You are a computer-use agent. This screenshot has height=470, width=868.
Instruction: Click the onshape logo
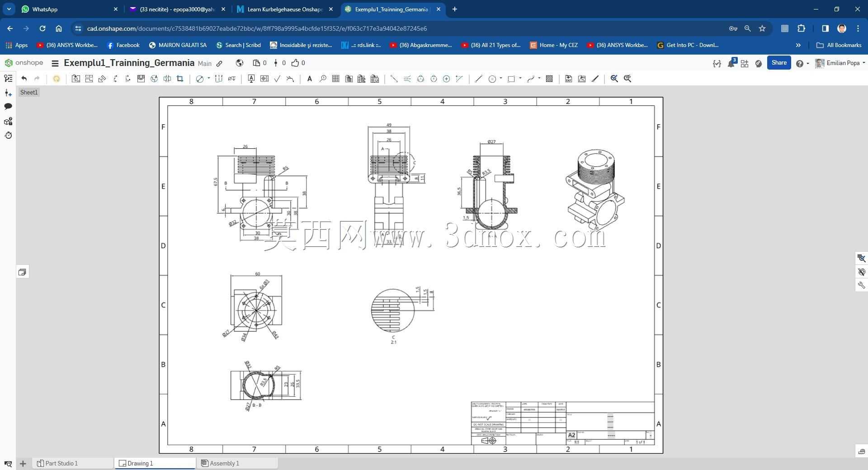click(24, 63)
